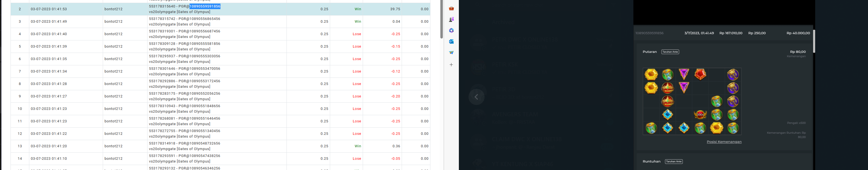Click the -0.15 amount in row 5

click(x=396, y=47)
